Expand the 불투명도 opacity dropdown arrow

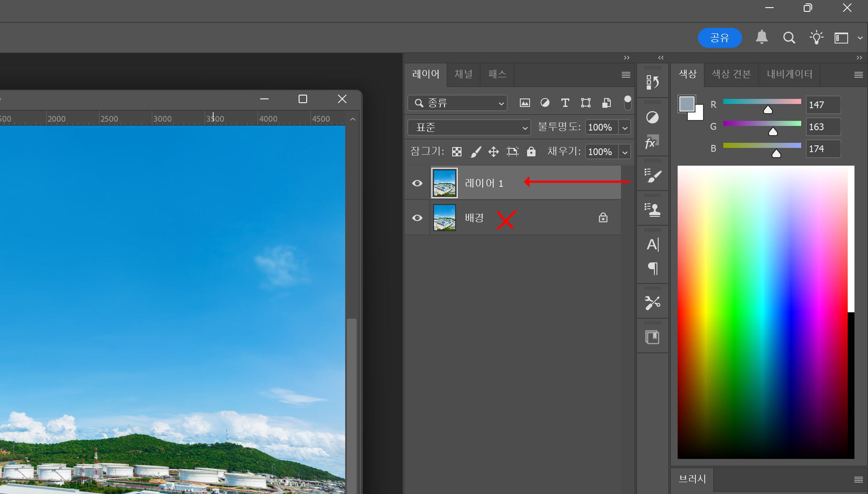coord(625,127)
